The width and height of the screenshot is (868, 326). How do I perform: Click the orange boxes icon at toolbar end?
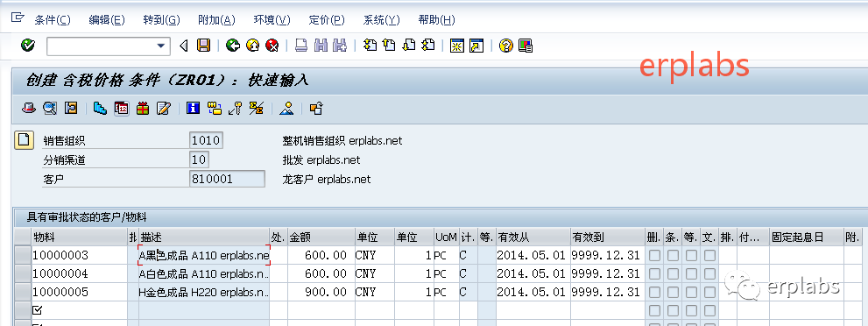click(316, 108)
